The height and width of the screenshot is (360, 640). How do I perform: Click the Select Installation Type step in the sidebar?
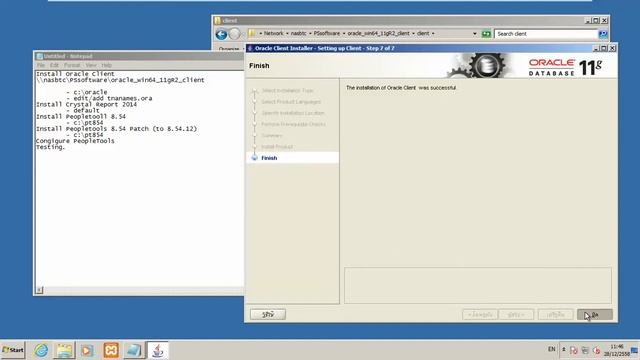coord(287,91)
